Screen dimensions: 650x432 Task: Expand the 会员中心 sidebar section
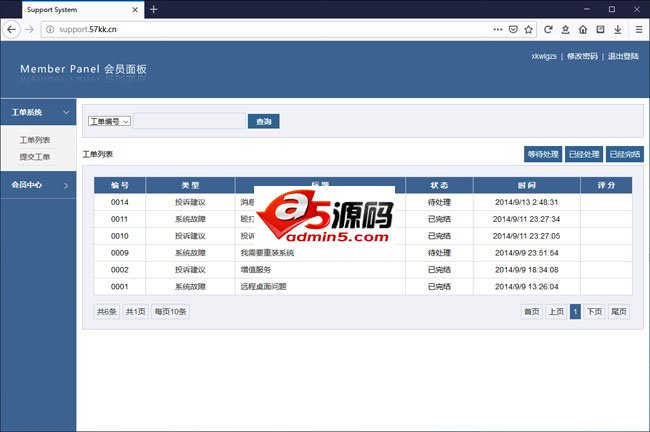click(38, 185)
